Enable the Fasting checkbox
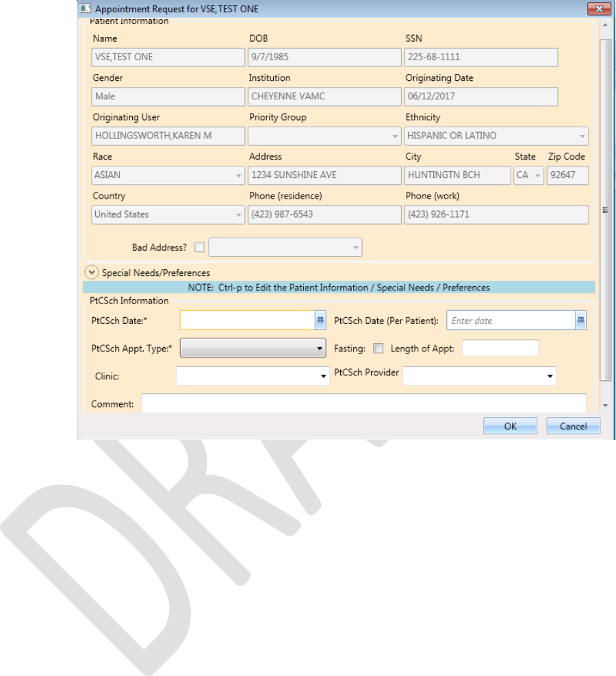 coord(378,349)
